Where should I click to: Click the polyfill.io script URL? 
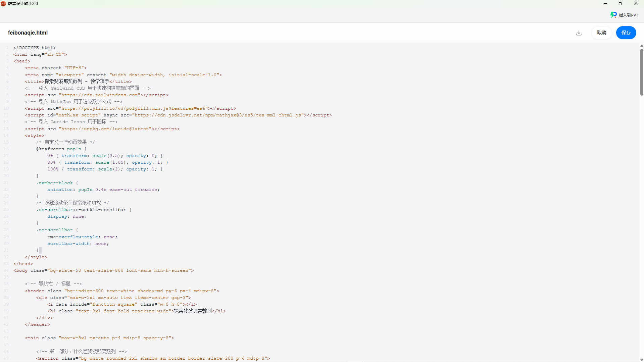(x=133, y=108)
